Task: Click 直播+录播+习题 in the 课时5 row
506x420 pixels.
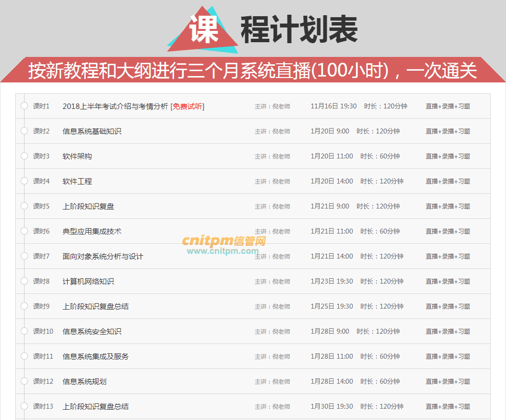Action: [448, 207]
